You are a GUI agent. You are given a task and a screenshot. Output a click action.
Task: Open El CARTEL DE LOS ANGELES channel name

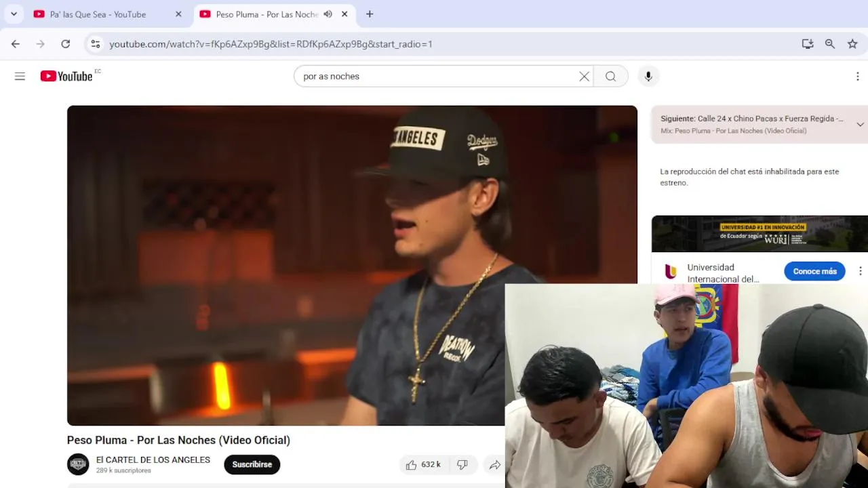coord(153,460)
